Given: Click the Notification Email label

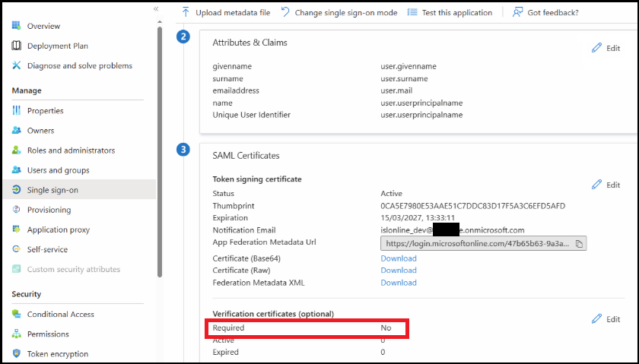Looking at the screenshot, I should (x=244, y=230).
